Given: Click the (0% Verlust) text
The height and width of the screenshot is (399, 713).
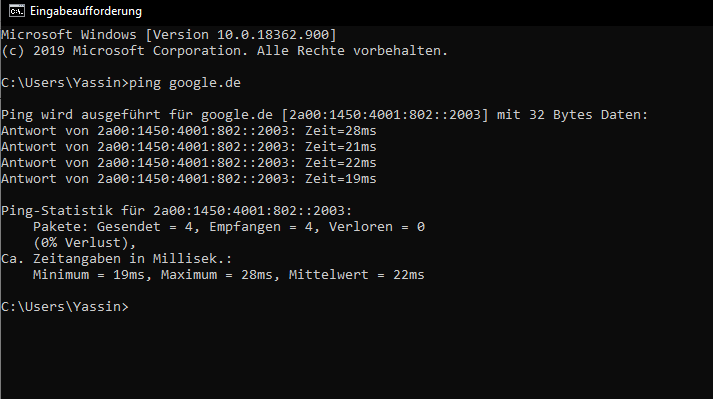Looking at the screenshot, I should [84, 243].
